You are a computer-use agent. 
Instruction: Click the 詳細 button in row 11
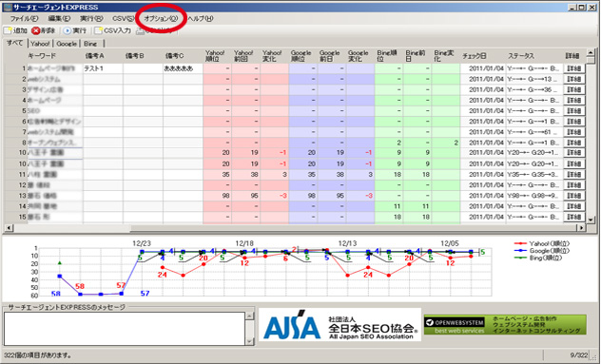[x=573, y=174]
